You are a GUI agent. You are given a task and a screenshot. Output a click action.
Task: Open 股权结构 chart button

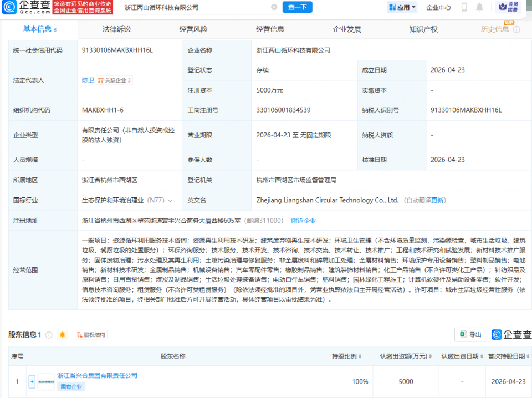click(x=91, y=335)
